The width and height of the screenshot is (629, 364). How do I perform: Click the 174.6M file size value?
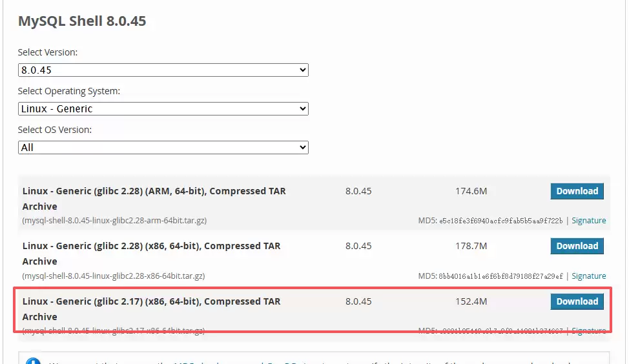470,192
